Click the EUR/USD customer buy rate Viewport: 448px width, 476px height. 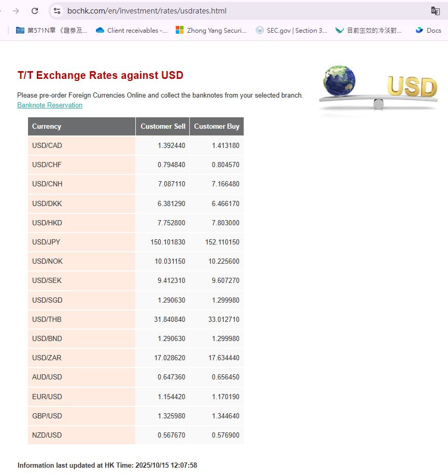(x=225, y=397)
